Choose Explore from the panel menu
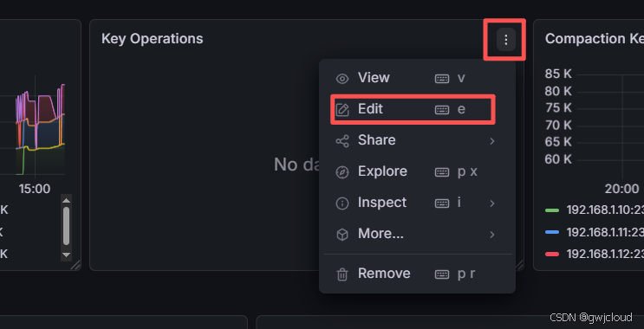 417,171
